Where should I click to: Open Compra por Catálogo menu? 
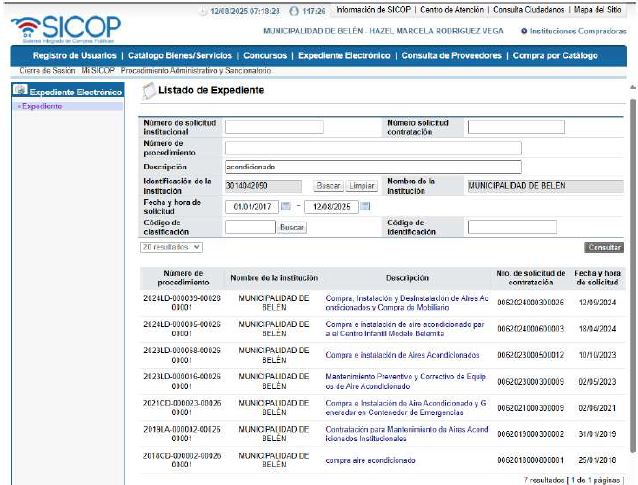pyautogui.click(x=555, y=56)
